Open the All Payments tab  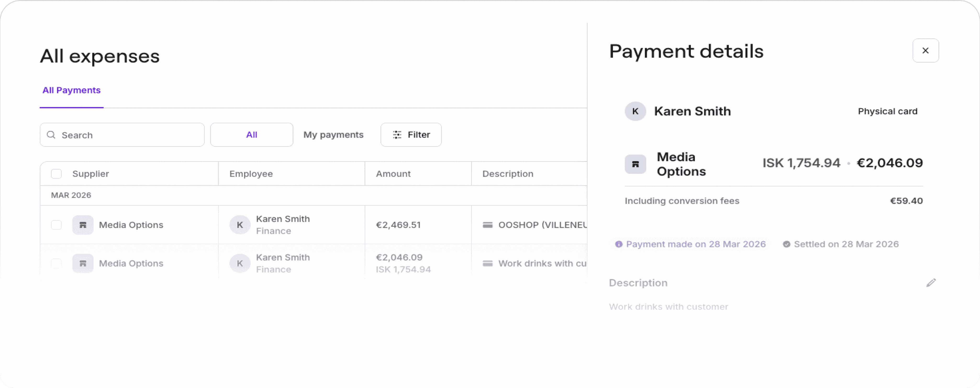click(x=72, y=90)
